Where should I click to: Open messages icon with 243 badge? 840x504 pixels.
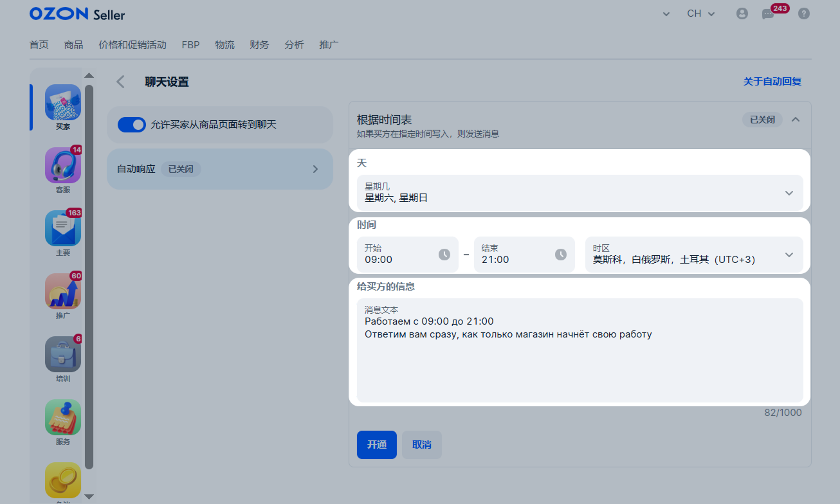click(768, 14)
